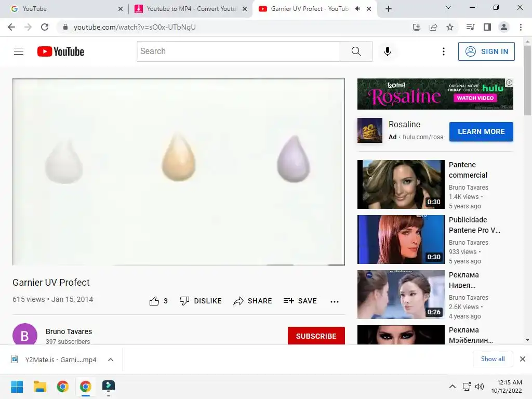Expand tab search chevron in title bar
The width and height of the screenshot is (532, 399).
448,7
